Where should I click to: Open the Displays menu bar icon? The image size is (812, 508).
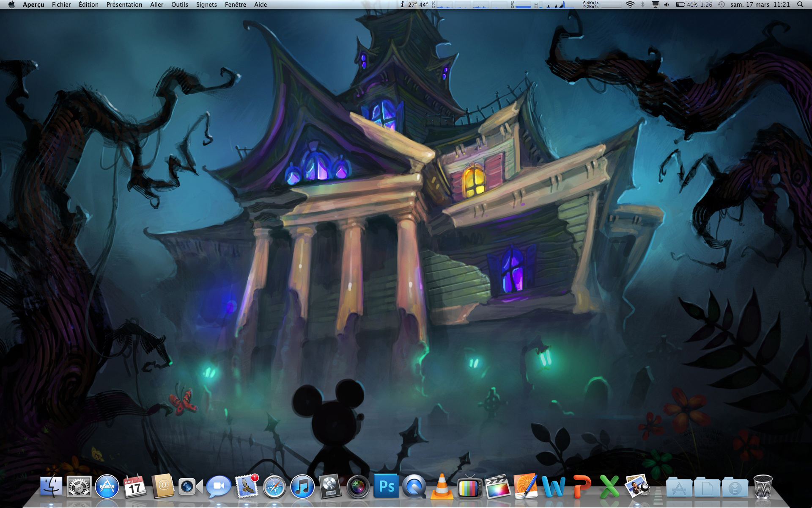click(655, 5)
